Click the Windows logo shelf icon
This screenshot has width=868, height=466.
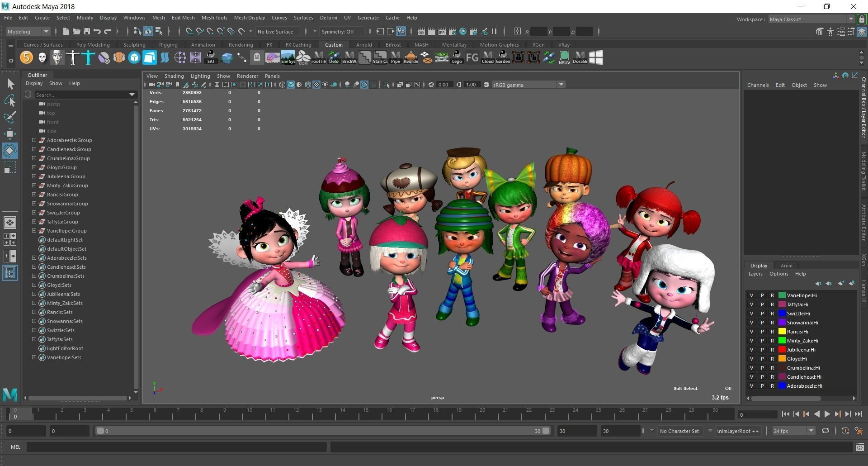595,57
